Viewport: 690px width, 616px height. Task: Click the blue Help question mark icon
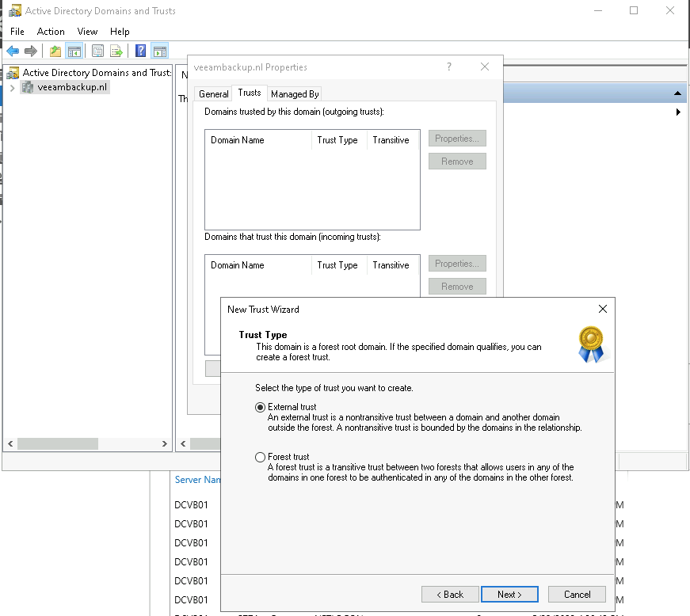pyautogui.click(x=140, y=51)
